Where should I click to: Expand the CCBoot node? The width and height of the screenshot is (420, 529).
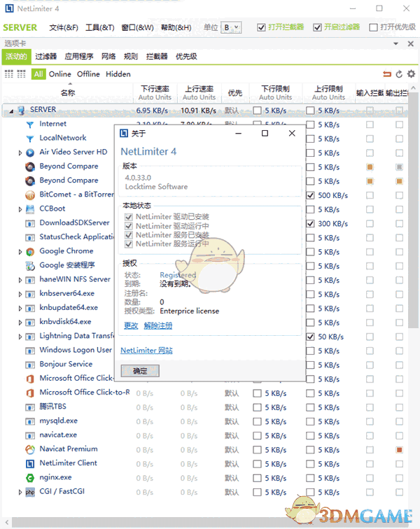tap(20, 209)
